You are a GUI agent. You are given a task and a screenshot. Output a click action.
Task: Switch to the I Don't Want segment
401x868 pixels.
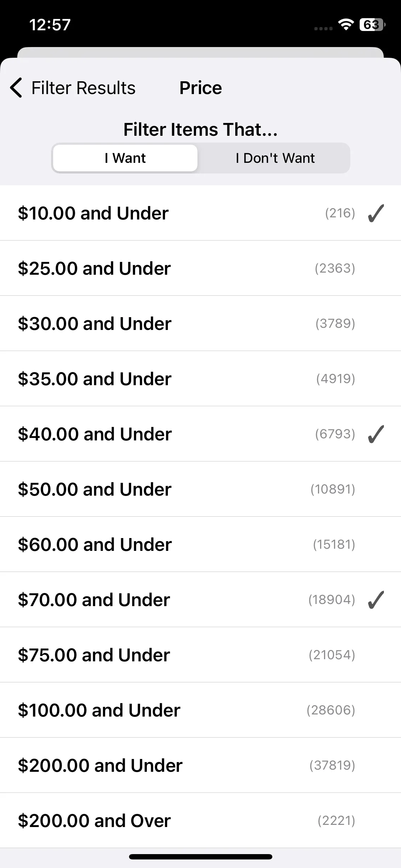click(275, 158)
